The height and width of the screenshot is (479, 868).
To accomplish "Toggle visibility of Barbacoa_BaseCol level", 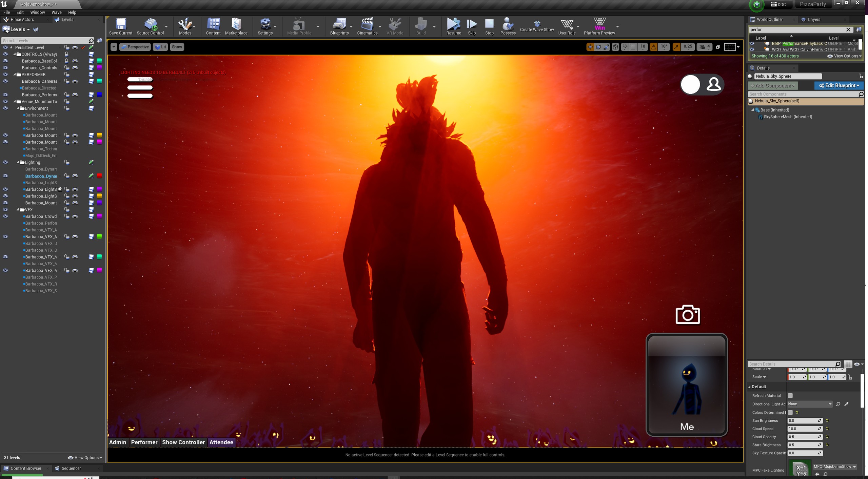I will [5, 61].
